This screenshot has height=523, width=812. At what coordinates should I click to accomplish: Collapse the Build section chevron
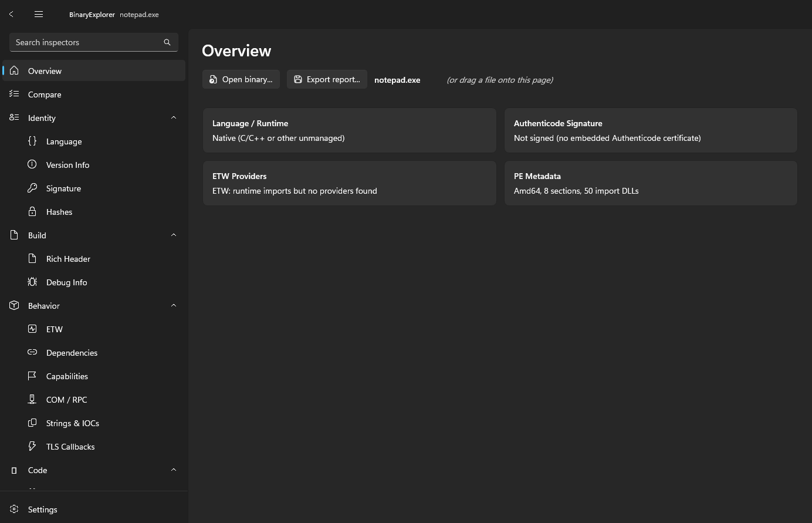(x=174, y=235)
